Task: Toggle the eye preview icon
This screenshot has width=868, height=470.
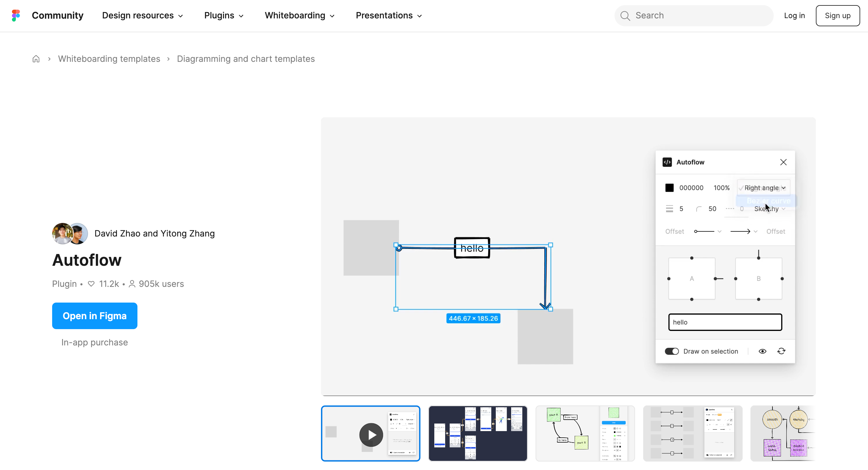Action: coord(763,351)
